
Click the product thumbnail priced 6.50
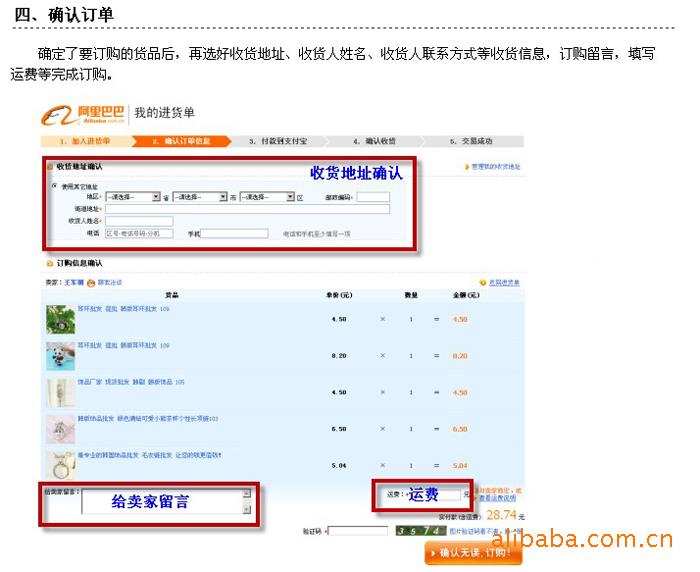[x=60, y=428]
